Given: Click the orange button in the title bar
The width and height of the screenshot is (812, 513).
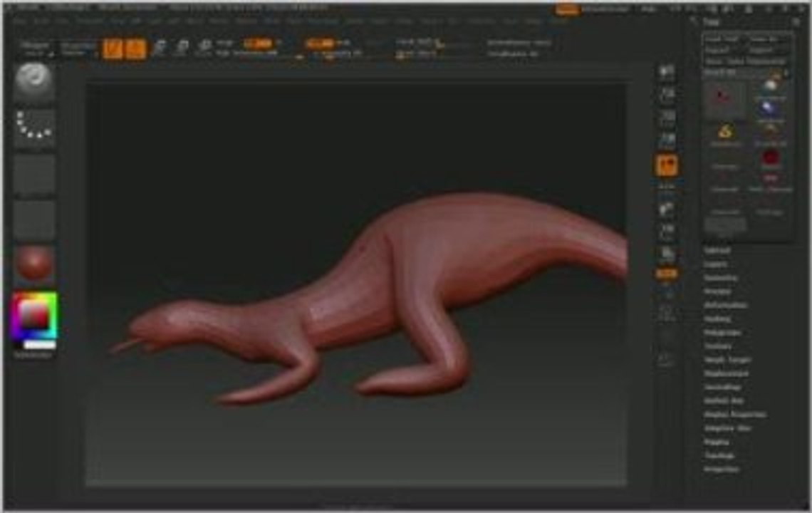Looking at the screenshot, I should (x=567, y=9).
